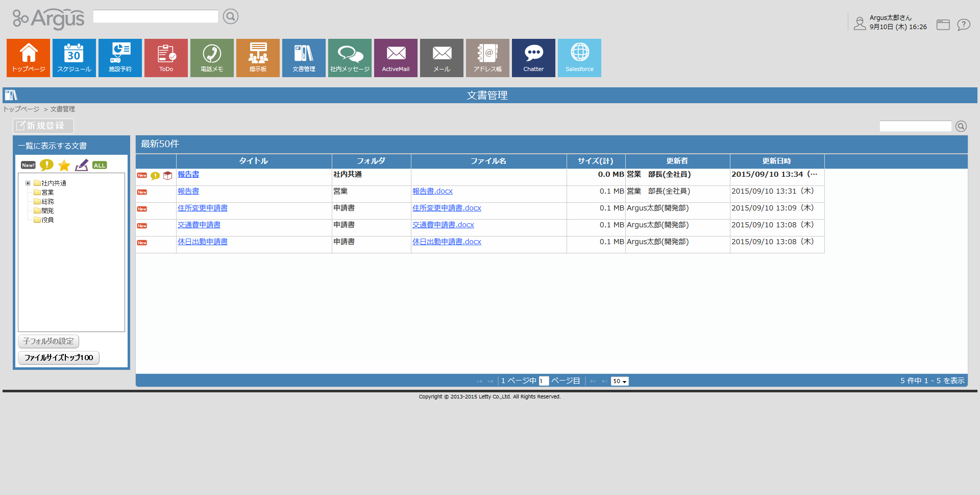Click the 新規登録 new registration button
980x495 pixels.
[x=43, y=126]
